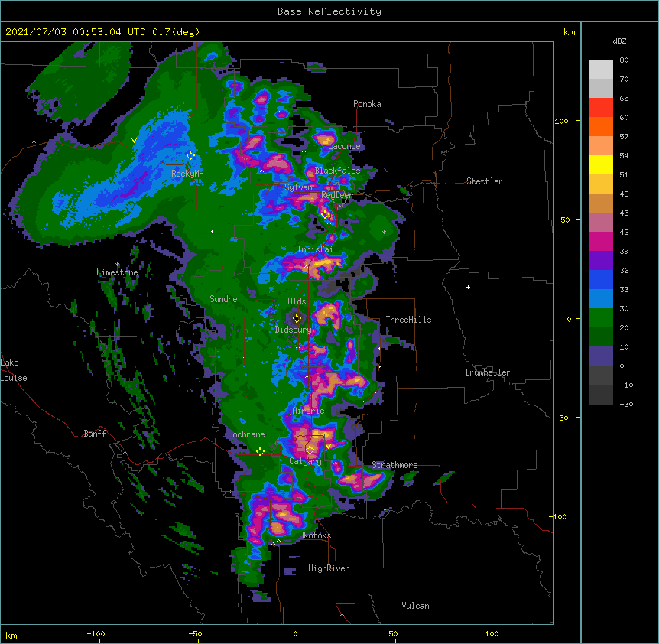659x644 pixels.
Task: Click the 50 tick on vertical right axis
Action: (565, 220)
